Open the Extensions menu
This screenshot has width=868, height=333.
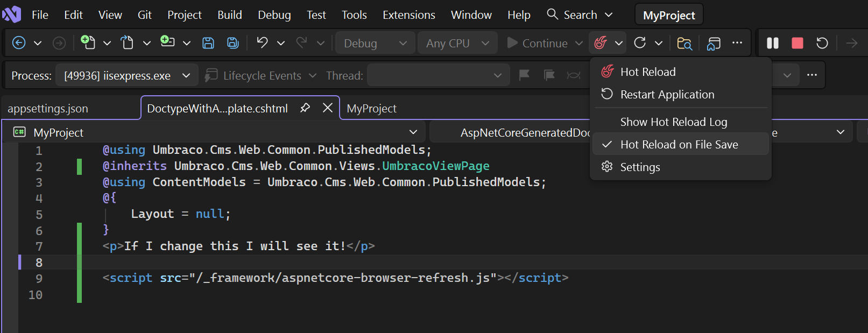click(x=409, y=15)
